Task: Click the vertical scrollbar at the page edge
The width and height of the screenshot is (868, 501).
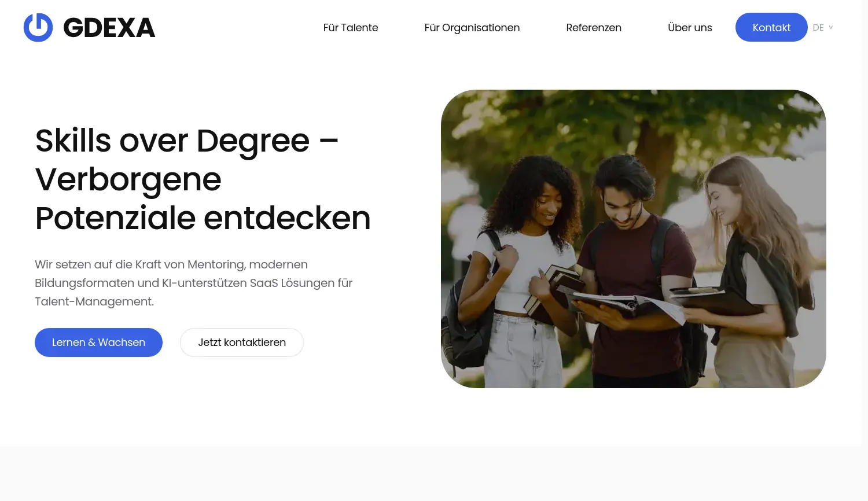Action: click(x=865, y=250)
